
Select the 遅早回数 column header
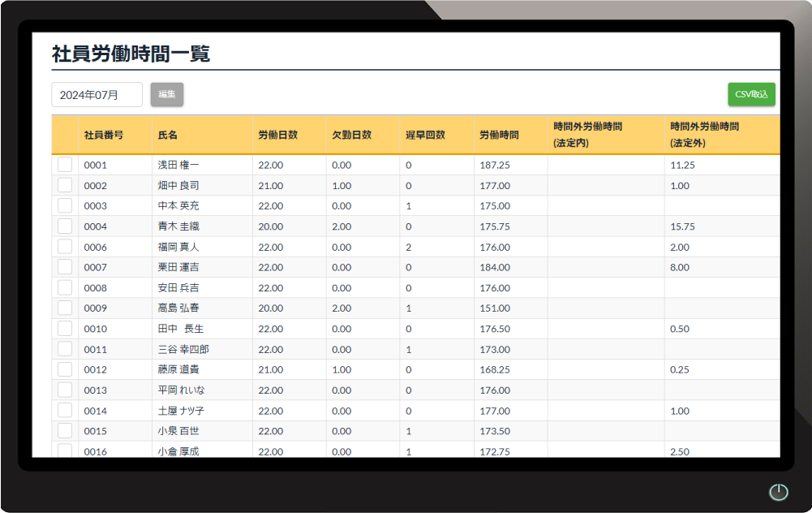coord(426,135)
